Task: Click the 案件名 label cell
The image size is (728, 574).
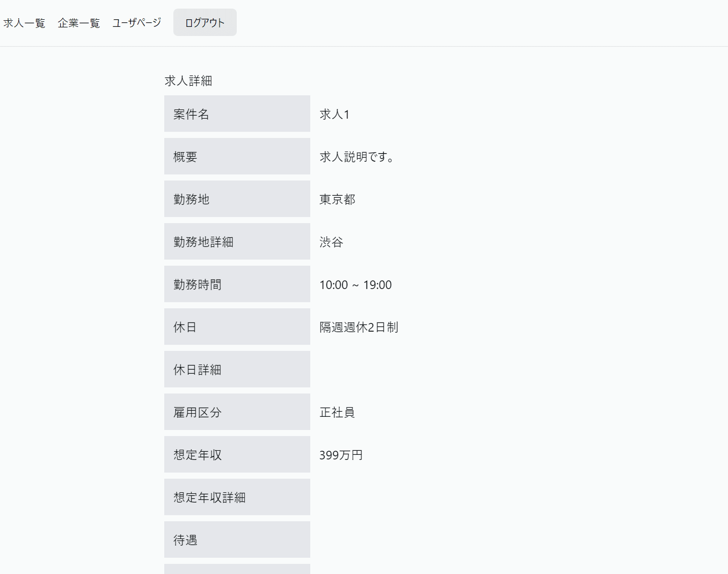Action: click(x=237, y=114)
